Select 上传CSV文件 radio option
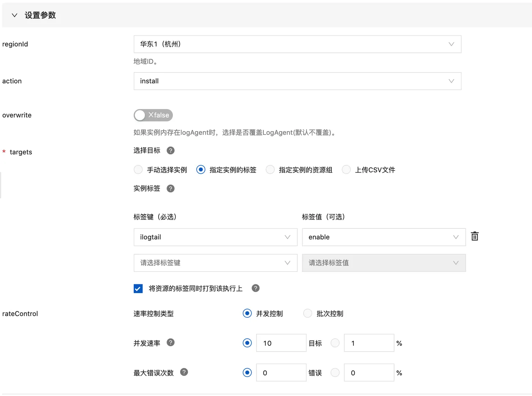The width and height of the screenshot is (532, 396). pos(346,169)
